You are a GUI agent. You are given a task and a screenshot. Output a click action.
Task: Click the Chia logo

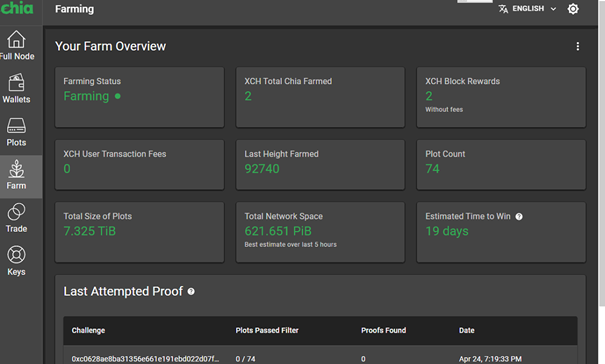(17, 8)
